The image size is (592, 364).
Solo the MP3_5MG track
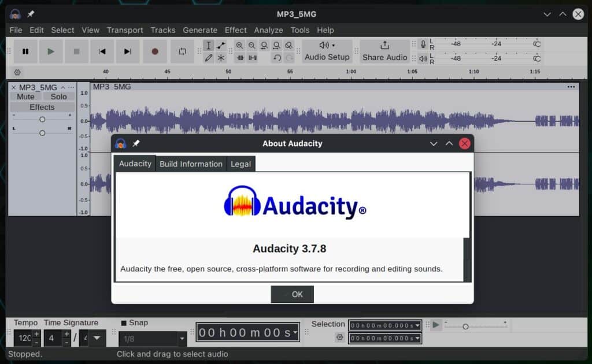(58, 96)
